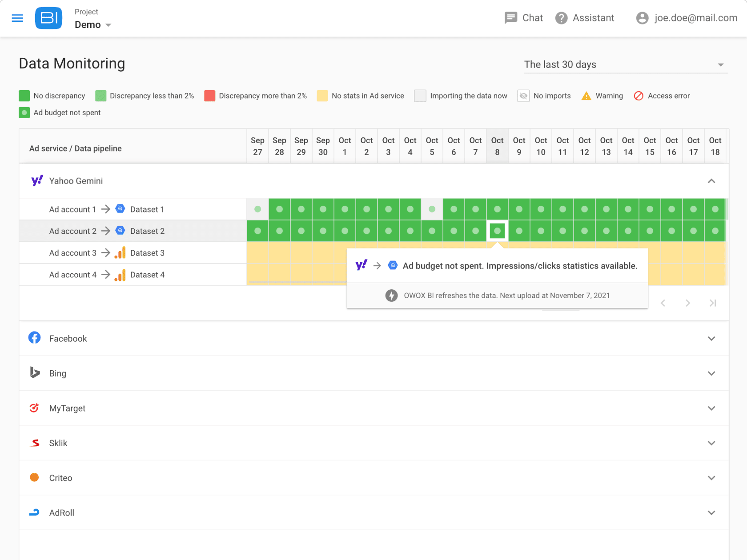Image resolution: width=747 pixels, height=560 pixels.
Task: Expand the MyTarget section
Action: click(x=711, y=408)
